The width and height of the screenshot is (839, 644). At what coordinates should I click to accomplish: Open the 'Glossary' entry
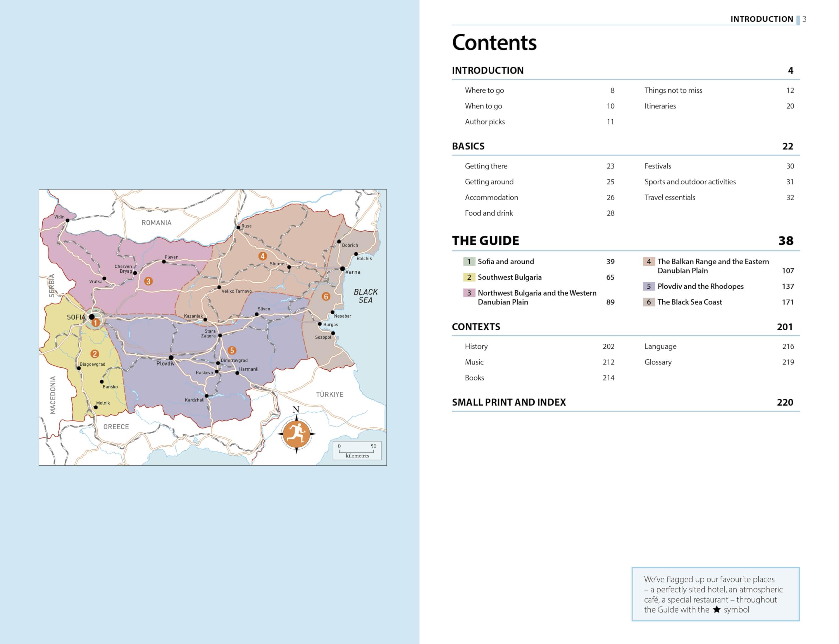pyautogui.click(x=658, y=362)
